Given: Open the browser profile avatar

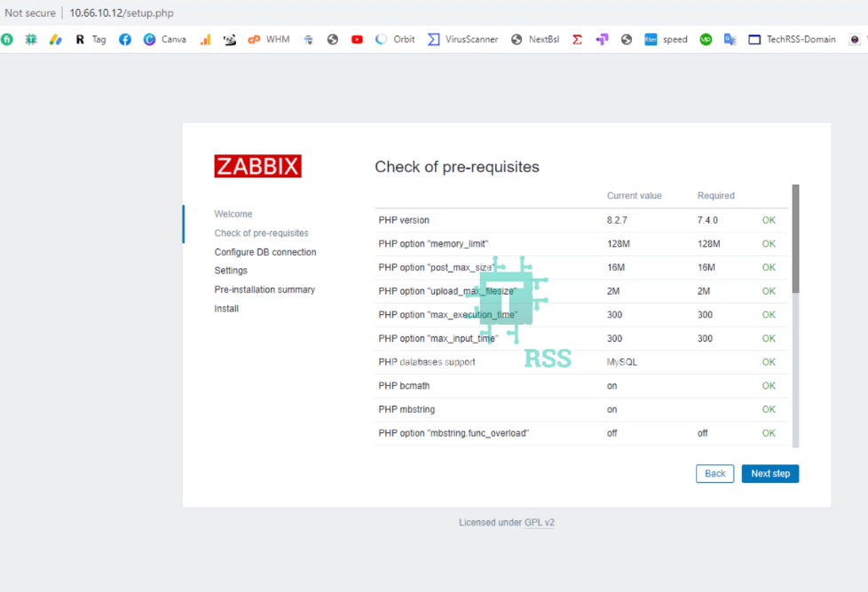Looking at the screenshot, I should point(855,39).
